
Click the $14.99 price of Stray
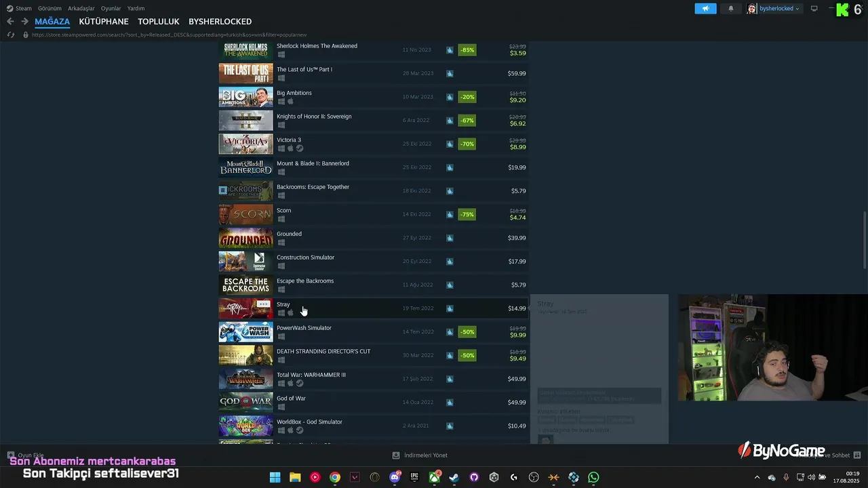click(x=517, y=308)
